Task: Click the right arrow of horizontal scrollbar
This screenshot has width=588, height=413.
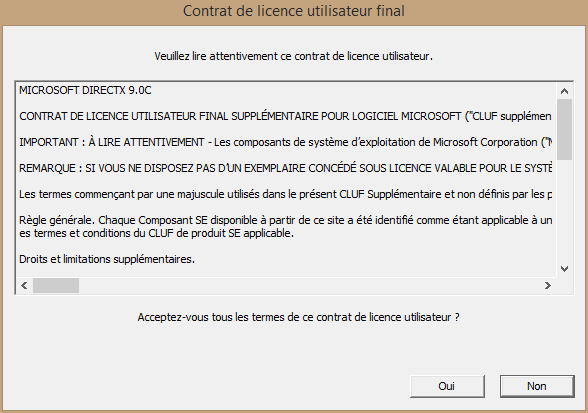Action: tap(548, 285)
